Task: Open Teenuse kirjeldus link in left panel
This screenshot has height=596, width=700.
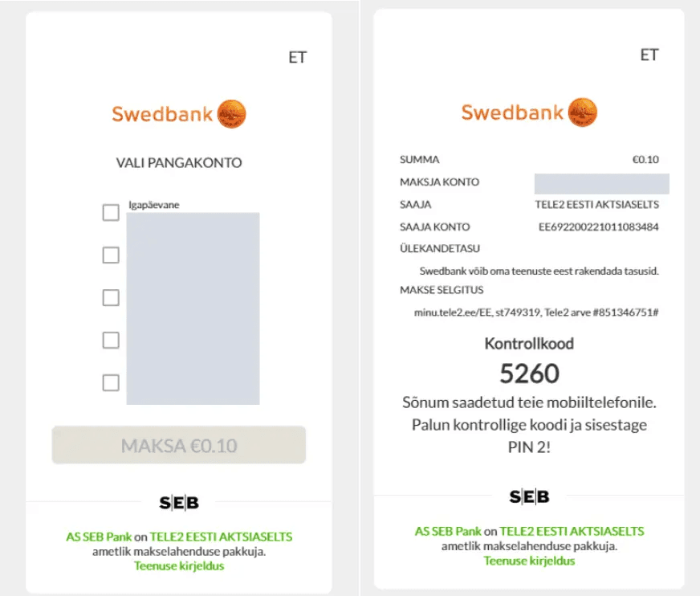Action: coord(179,566)
